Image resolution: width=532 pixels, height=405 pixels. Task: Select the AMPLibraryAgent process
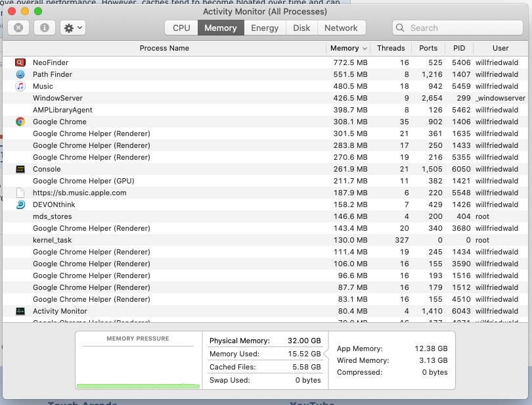[x=62, y=110]
